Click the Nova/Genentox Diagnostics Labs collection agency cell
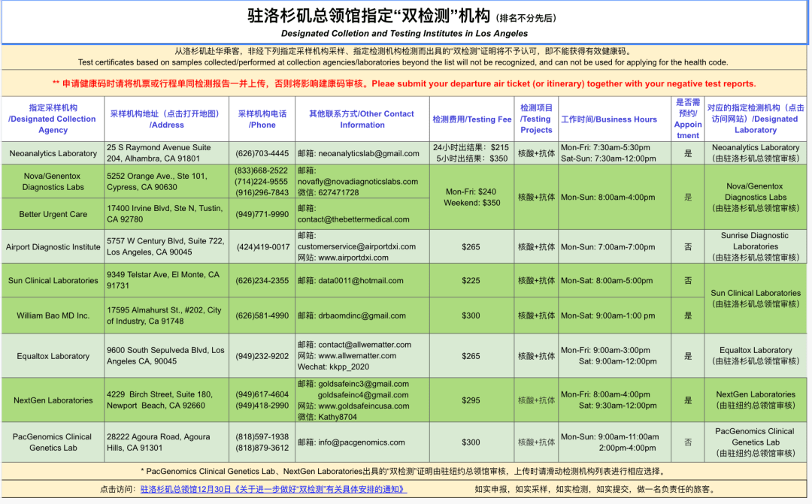Viewport: 812px width, 504px height. point(53,181)
